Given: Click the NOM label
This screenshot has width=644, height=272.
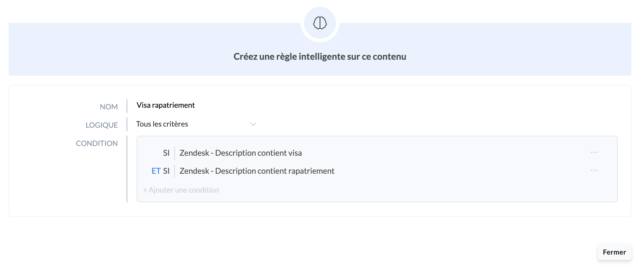Looking at the screenshot, I should pyautogui.click(x=109, y=107).
